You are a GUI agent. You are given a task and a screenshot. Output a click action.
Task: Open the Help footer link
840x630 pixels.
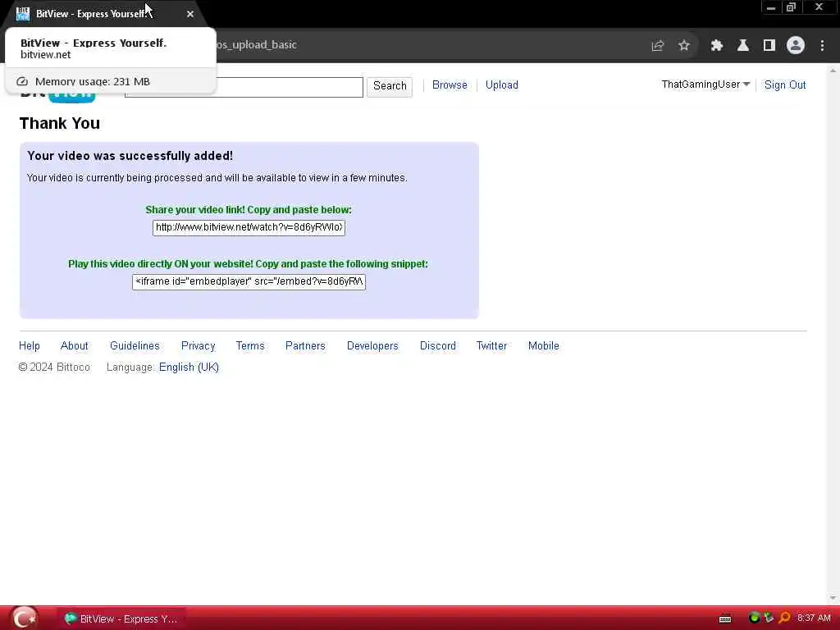(29, 345)
